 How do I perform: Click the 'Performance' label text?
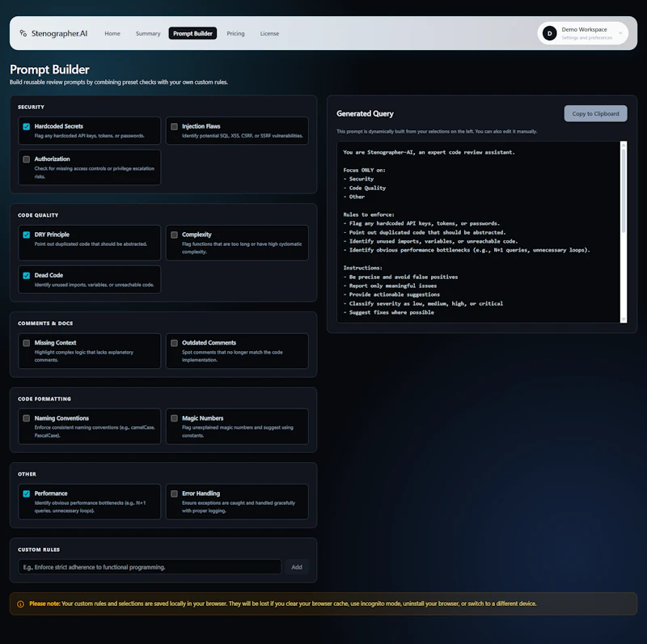click(x=51, y=494)
